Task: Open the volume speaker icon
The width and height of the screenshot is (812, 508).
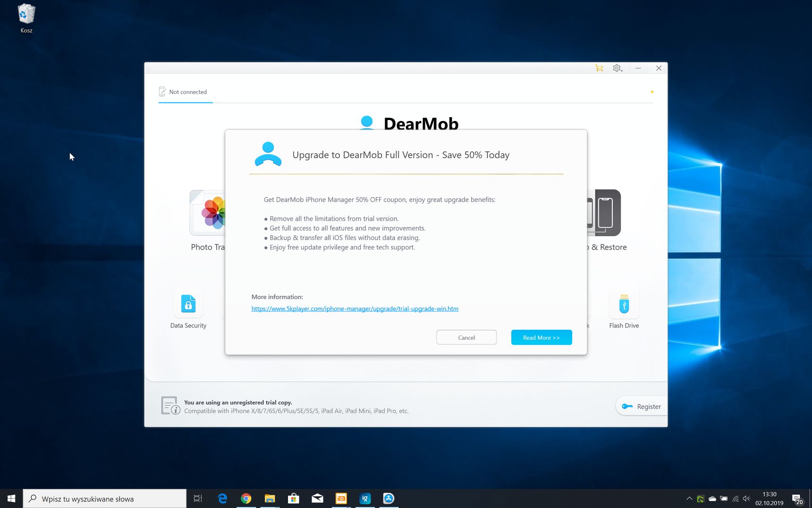Action: (746, 499)
